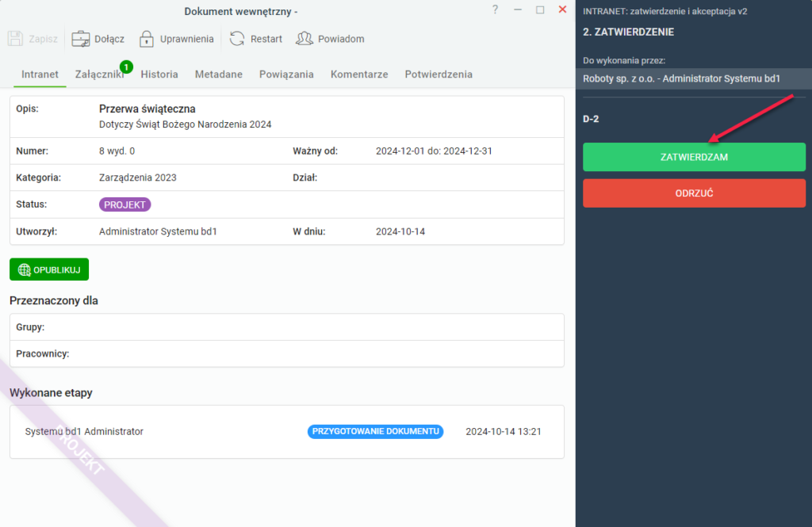Click the number value 8 wyd. 0

coord(117,151)
